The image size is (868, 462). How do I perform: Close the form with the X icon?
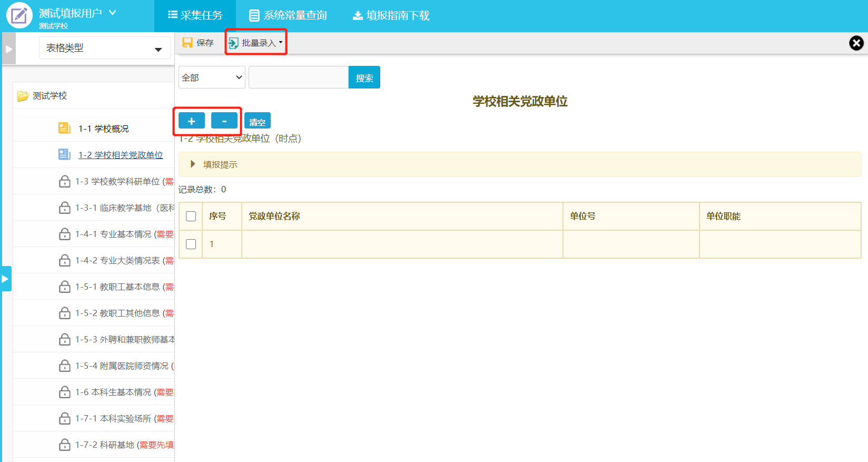856,43
